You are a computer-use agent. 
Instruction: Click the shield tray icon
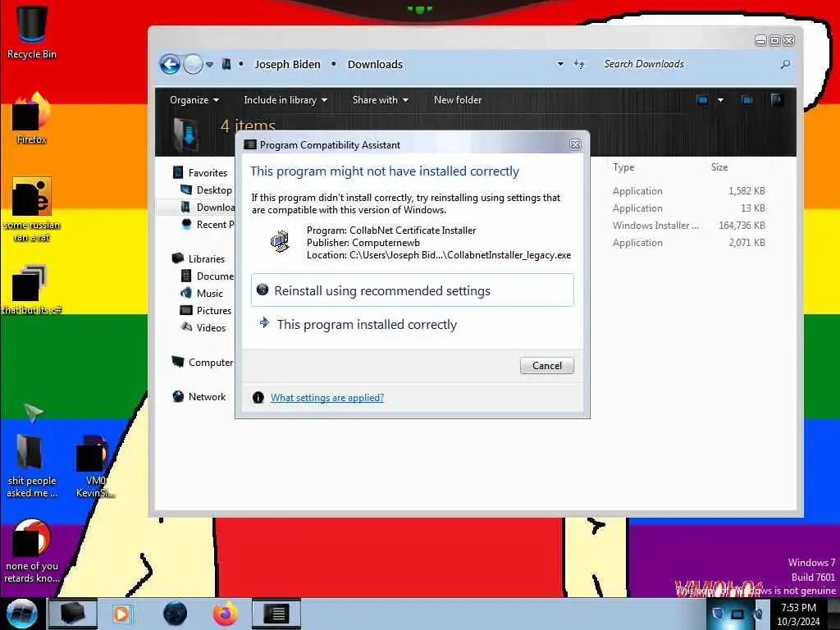[719, 614]
